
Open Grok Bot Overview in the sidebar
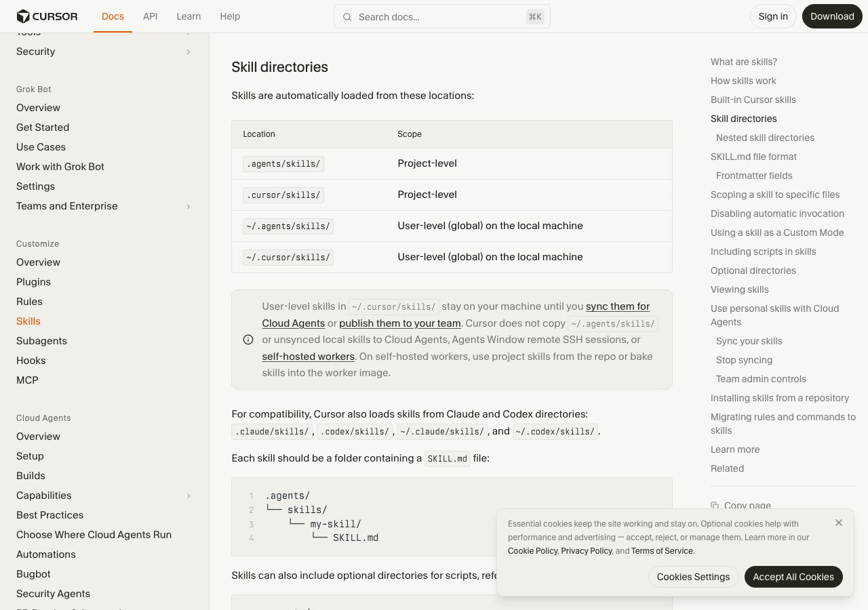38,108
